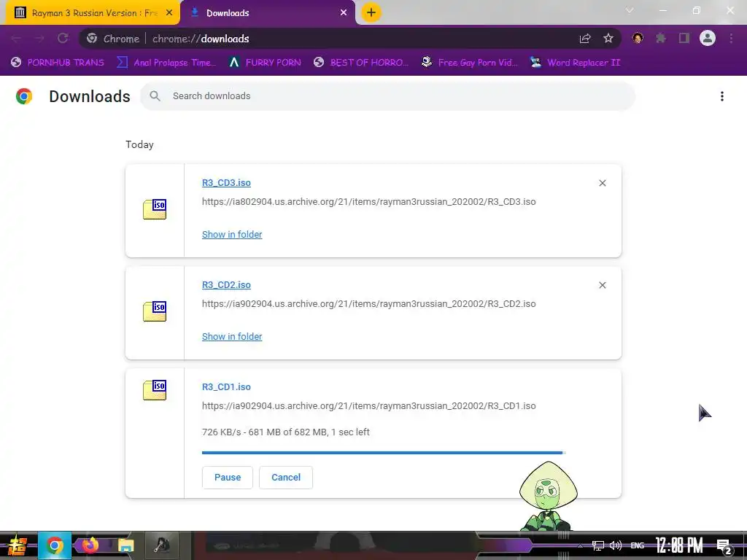747x560 pixels.
Task: Open the R3_CD3.iso file link
Action: tap(226, 183)
